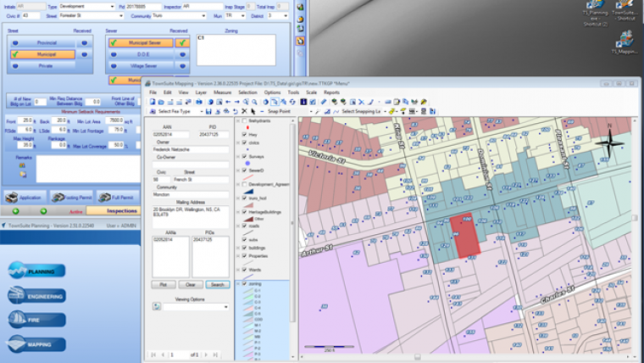Open the TS_Planning exe desktop shortcut

(x=595, y=13)
